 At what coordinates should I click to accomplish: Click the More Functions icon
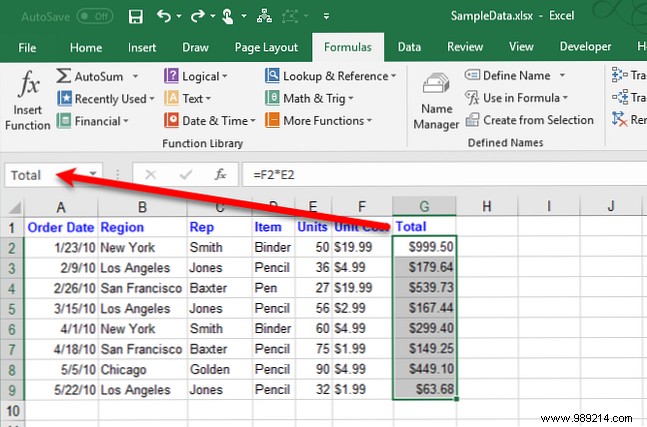pos(272,120)
